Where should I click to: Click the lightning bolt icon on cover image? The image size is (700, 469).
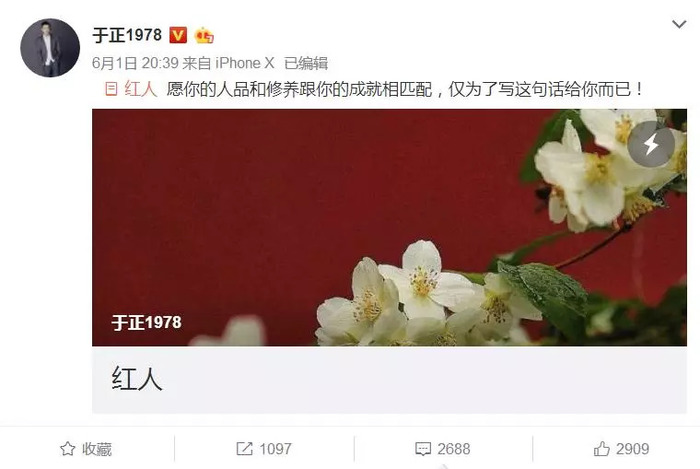point(651,144)
